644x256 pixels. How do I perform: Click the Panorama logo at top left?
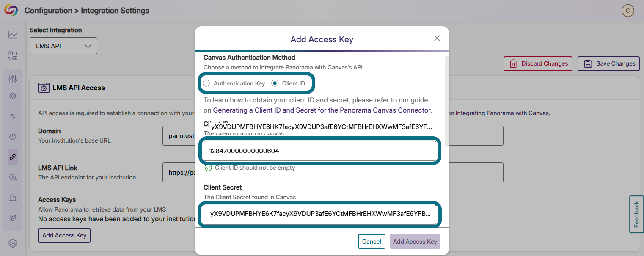pos(11,10)
